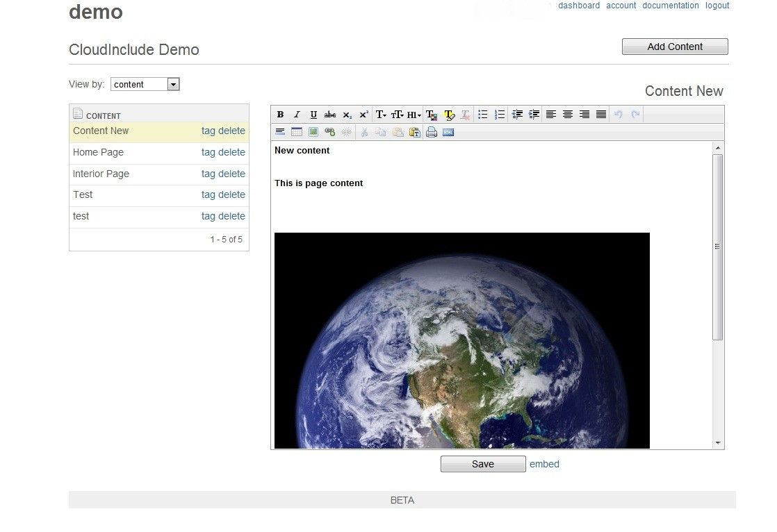Log out via logout link
Viewport: 777px width, 532px height.
(x=717, y=6)
